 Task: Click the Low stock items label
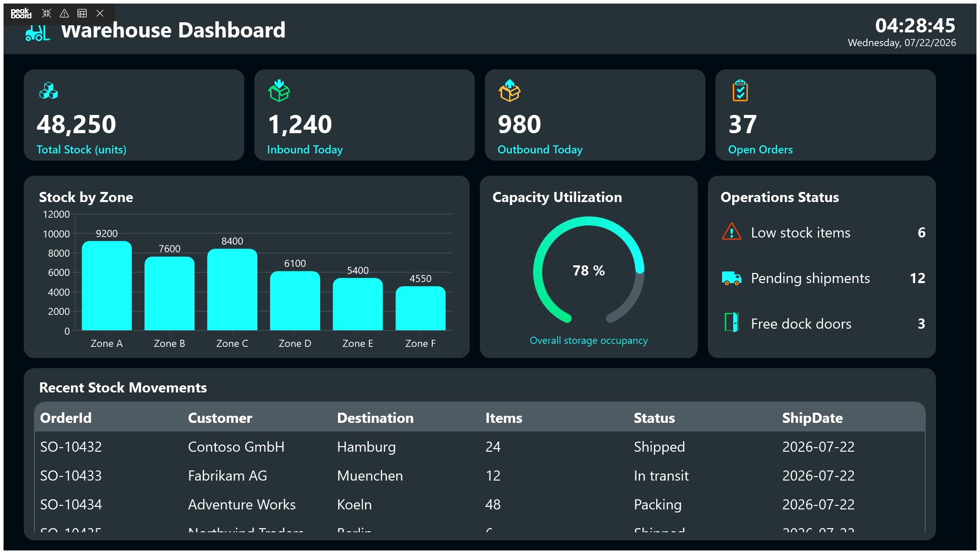801,233
